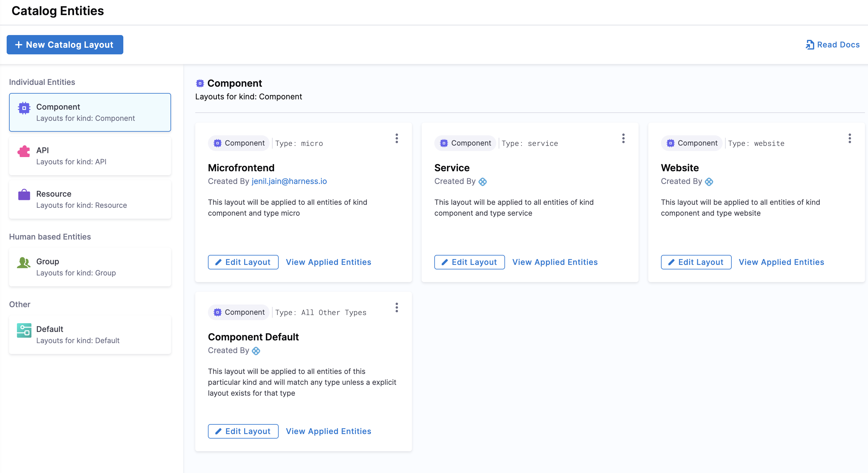Open more options on Component Default card
The height and width of the screenshot is (473, 868).
(x=397, y=307)
